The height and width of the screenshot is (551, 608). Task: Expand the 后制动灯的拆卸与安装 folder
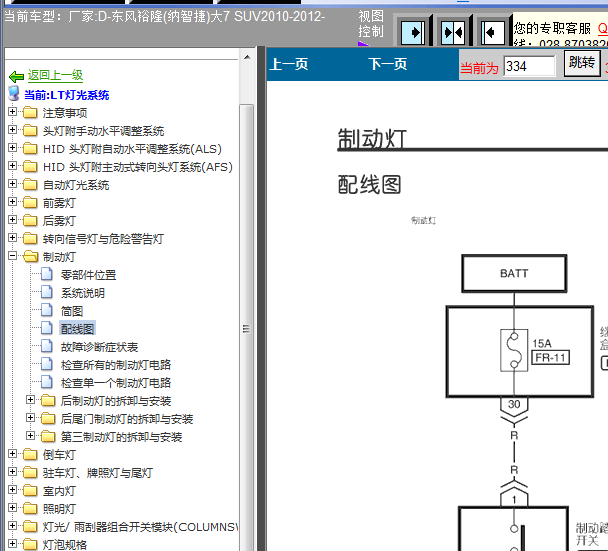pos(30,400)
